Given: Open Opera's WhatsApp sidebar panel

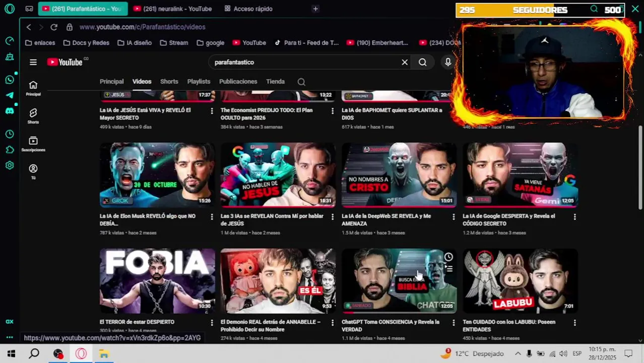Looking at the screenshot, I should click(x=10, y=80).
